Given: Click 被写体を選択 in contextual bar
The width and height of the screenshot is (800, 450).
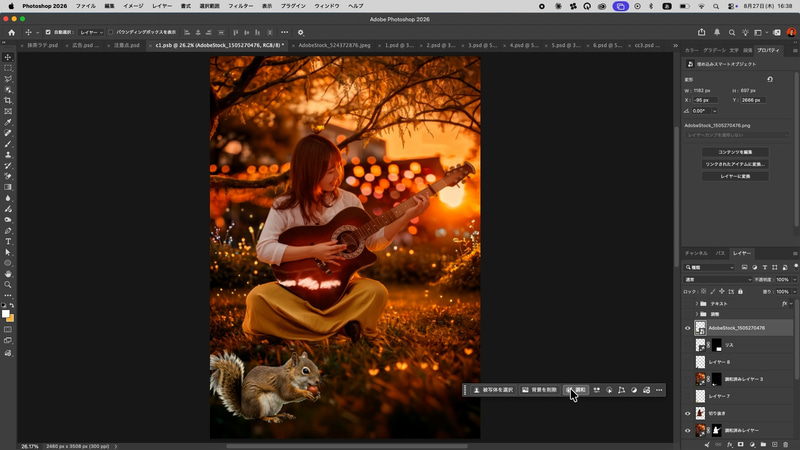Looking at the screenshot, I should (x=493, y=390).
